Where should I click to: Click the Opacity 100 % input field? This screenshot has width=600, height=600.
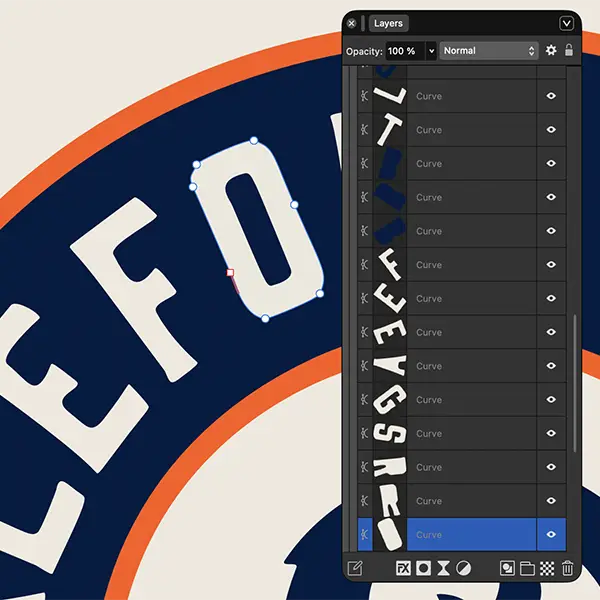pos(405,51)
